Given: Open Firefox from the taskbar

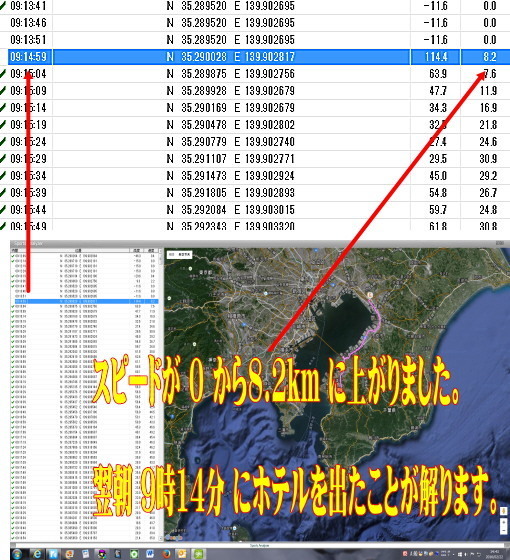Looking at the screenshot, I should pyautogui.click(x=166, y=554).
